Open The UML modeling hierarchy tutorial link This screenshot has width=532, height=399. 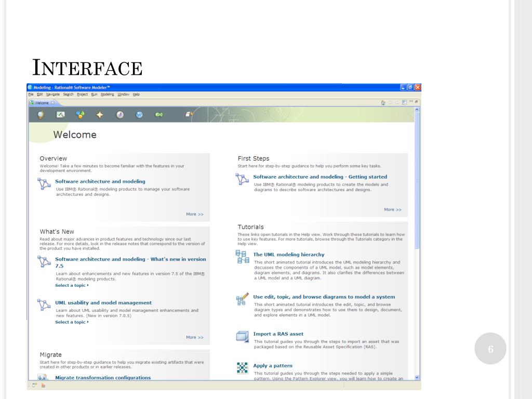point(289,255)
